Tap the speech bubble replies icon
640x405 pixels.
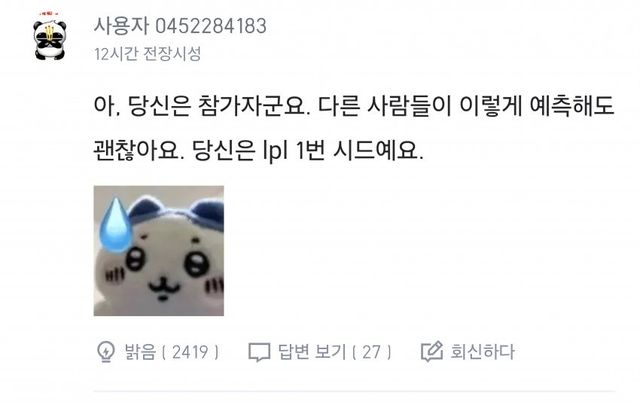point(260,352)
